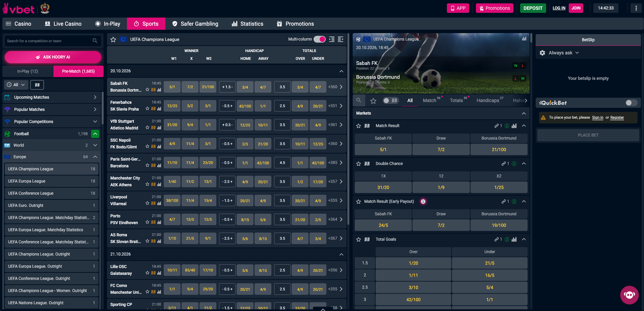Collapse the Match Result market

pos(524,126)
